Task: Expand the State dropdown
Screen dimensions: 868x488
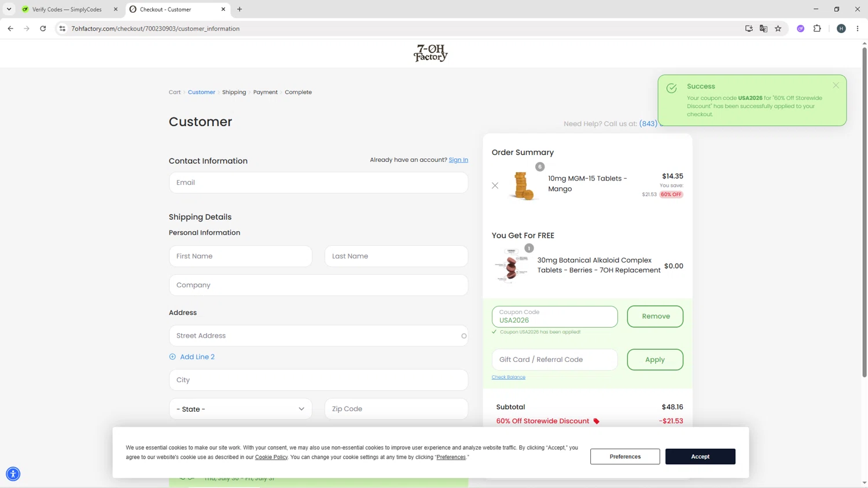Action: point(240,409)
